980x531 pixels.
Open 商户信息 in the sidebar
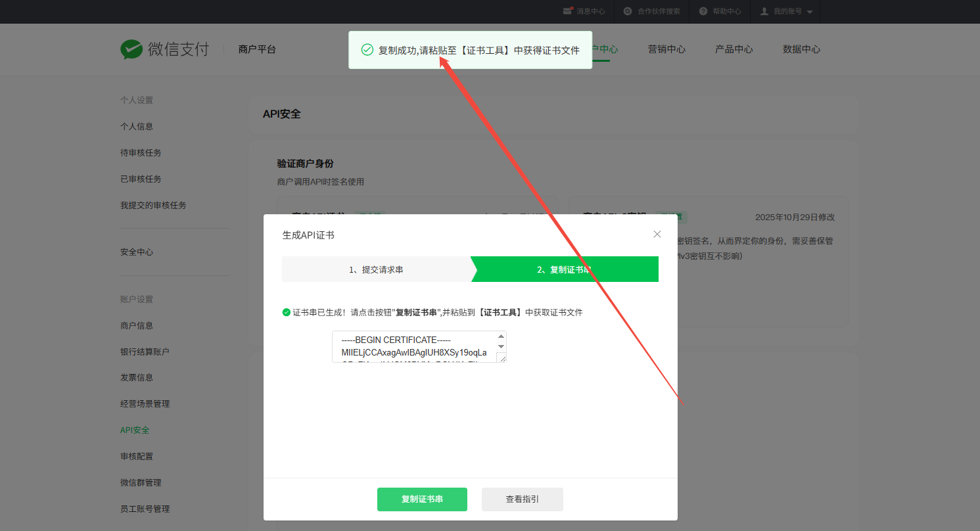137,325
